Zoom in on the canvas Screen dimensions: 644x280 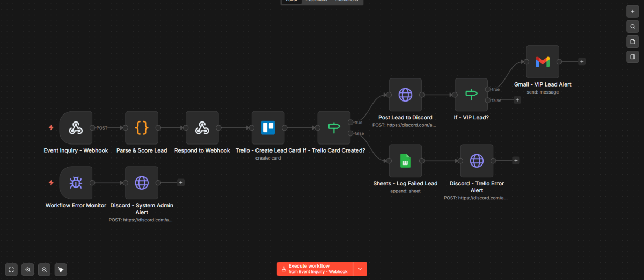coord(28,269)
